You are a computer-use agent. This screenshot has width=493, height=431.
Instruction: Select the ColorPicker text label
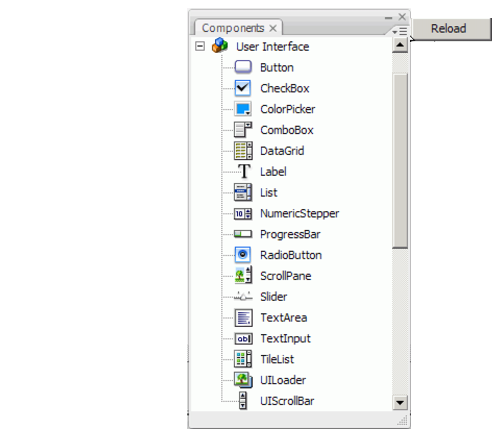(288, 109)
